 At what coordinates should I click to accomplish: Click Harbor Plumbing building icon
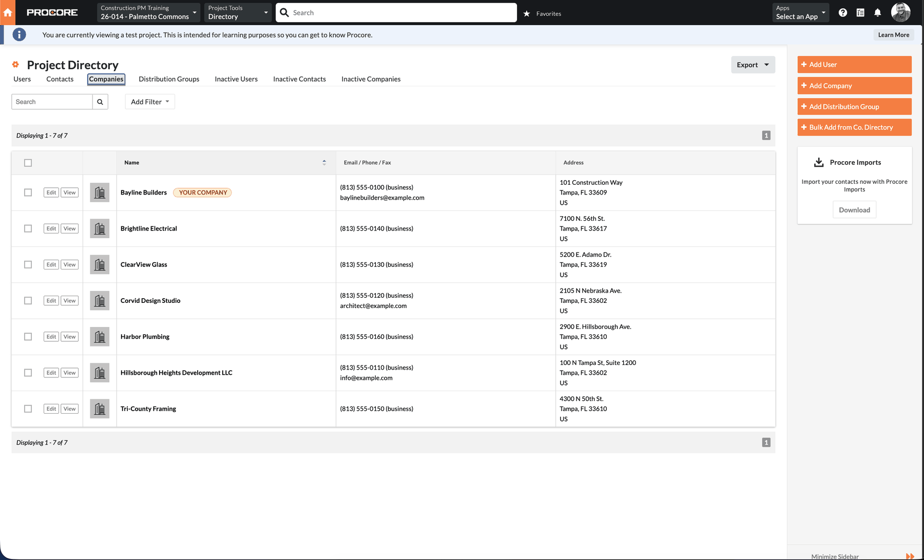[x=100, y=337]
